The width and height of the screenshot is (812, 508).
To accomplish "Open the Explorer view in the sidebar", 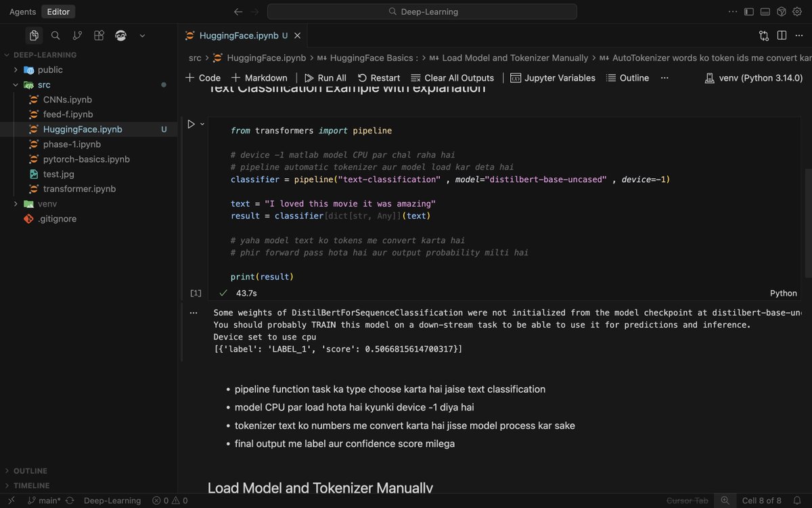I will pyautogui.click(x=34, y=35).
